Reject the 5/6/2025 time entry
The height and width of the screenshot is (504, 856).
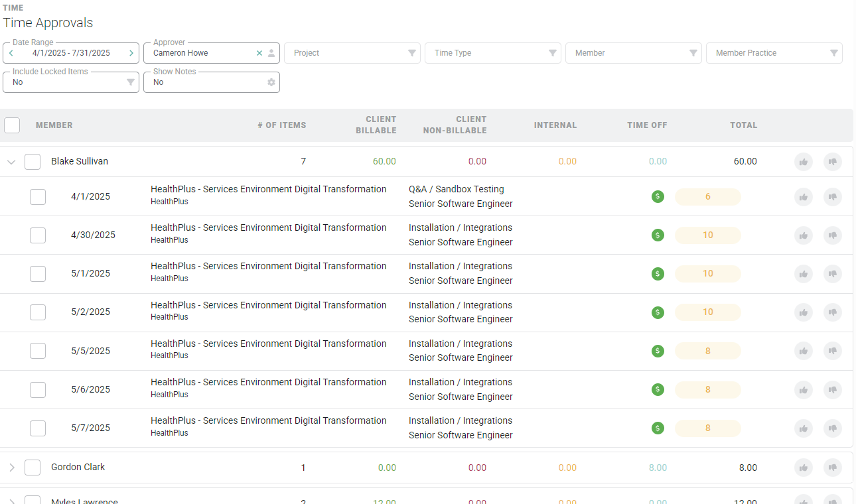(833, 389)
